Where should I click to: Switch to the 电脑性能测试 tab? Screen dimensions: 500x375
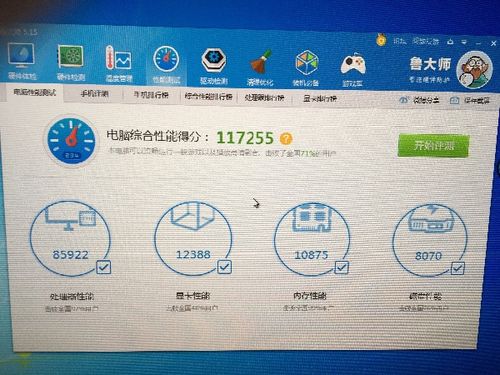click(34, 92)
